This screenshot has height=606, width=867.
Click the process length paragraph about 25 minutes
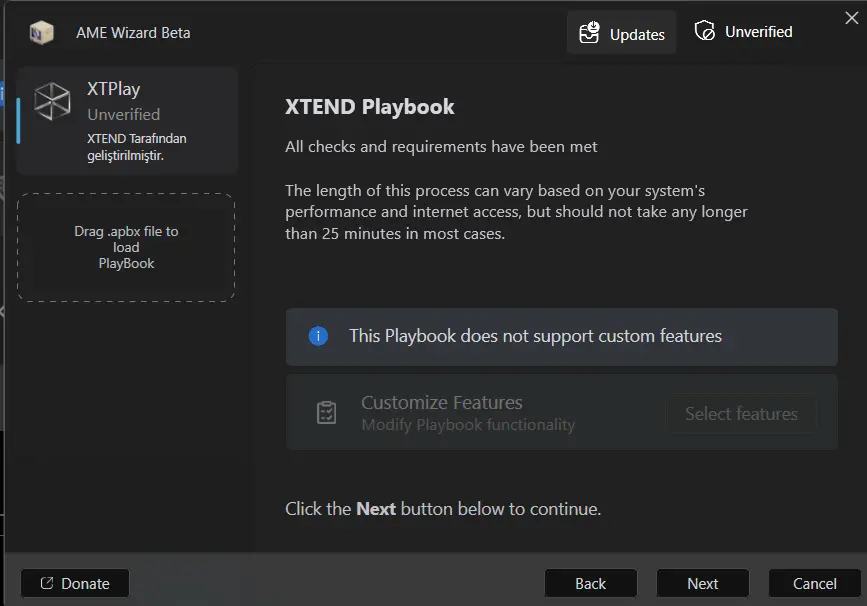pos(516,212)
